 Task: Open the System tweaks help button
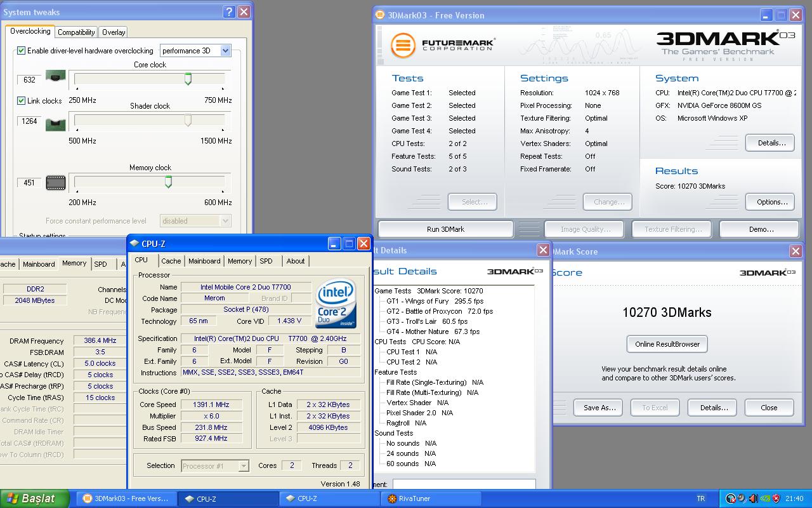(x=230, y=11)
